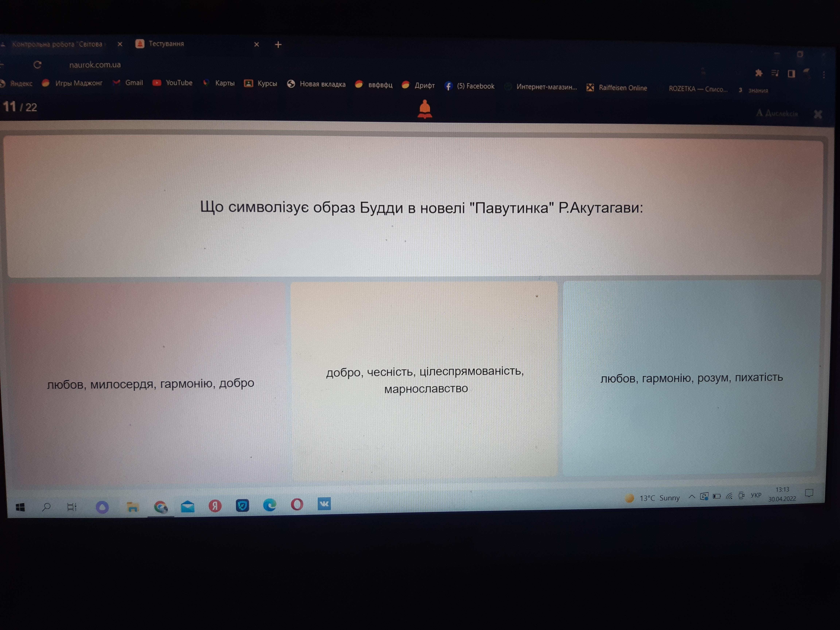Launch Opera browser from taskbar
Screen dimensions: 840x630
click(x=297, y=504)
